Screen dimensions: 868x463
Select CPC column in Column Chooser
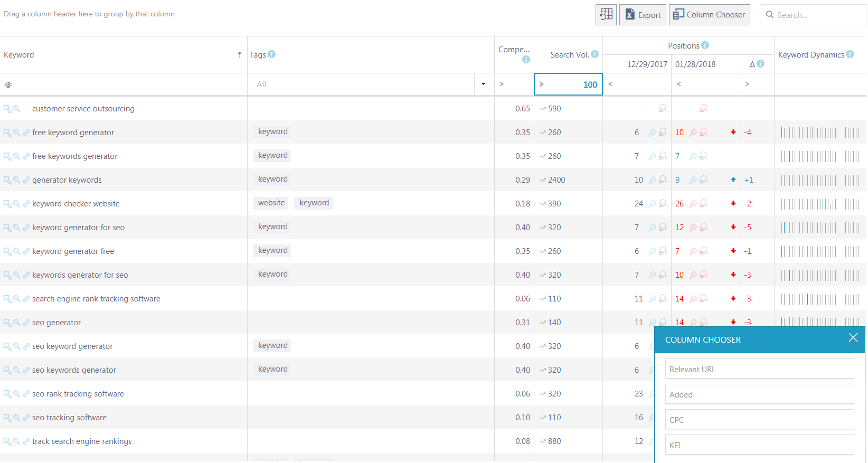(759, 420)
